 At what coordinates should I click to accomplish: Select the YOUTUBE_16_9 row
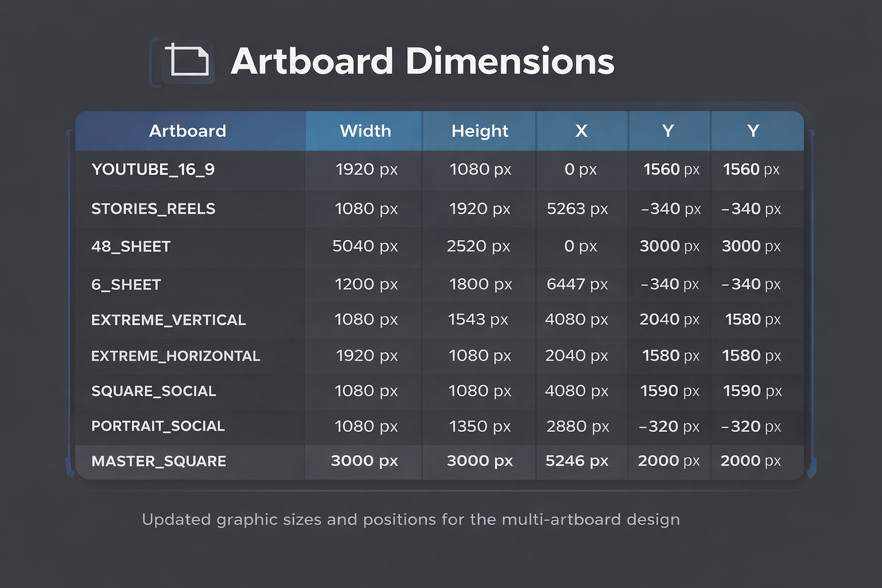(345, 170)
